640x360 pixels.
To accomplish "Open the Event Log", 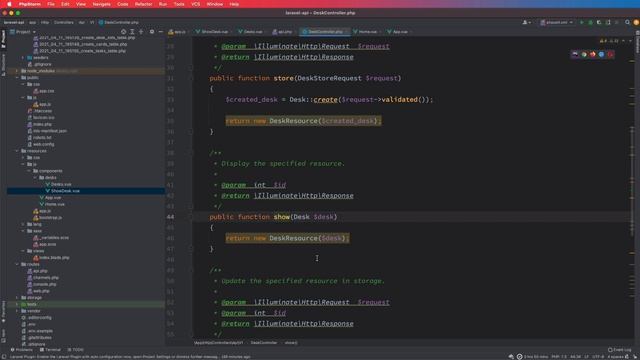I will (x=620, y=350).
